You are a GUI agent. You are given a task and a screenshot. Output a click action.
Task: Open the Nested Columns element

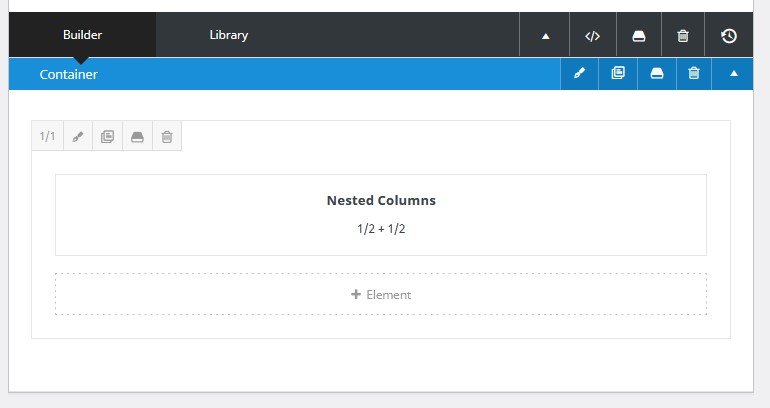[x=381, y=214]
